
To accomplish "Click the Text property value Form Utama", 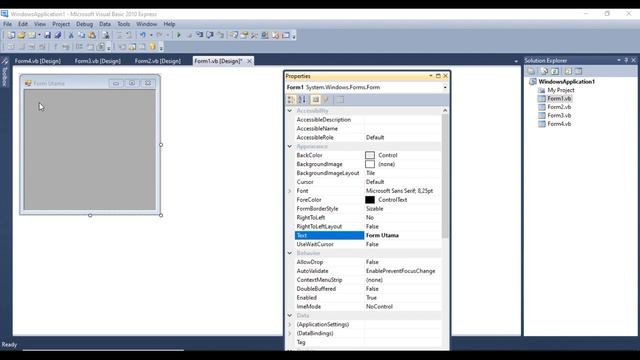I will 382,236.
